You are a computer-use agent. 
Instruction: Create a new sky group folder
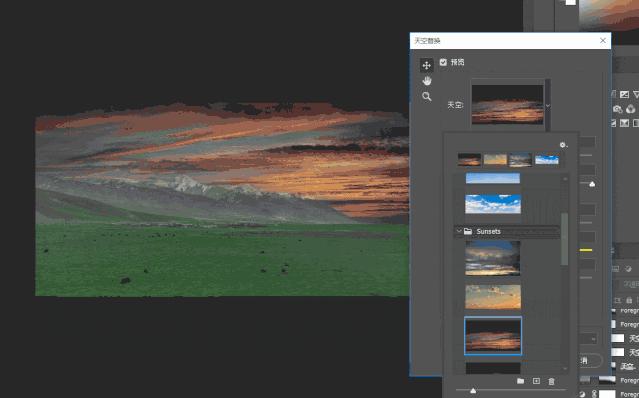520,381
